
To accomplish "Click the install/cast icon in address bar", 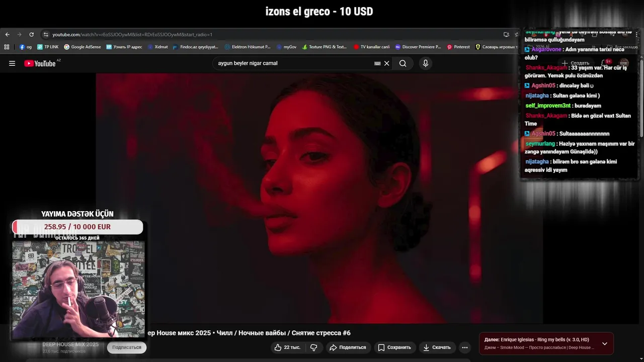I will (x=506, y=35).
